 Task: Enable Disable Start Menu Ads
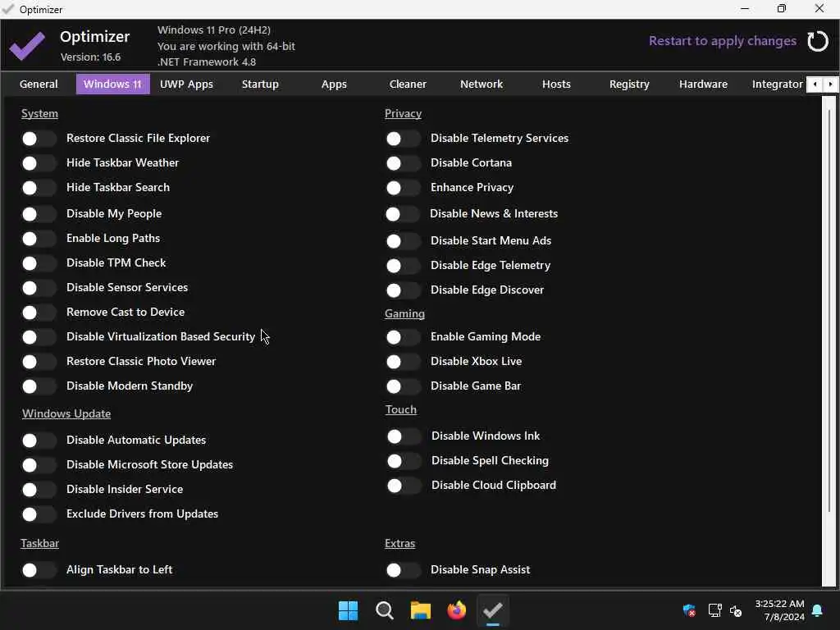[404, 242]
